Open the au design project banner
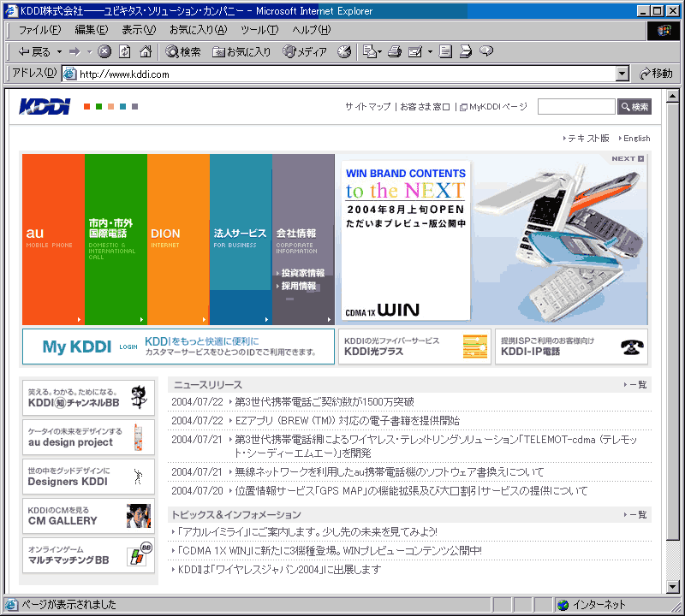This screenshot has height=616, width=685. pyautogui.click(x=89, y=437)
